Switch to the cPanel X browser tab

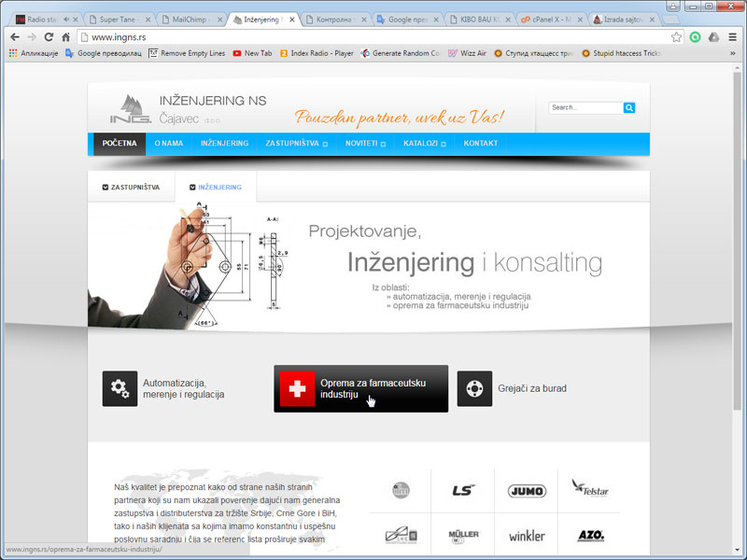coord(551,20)
